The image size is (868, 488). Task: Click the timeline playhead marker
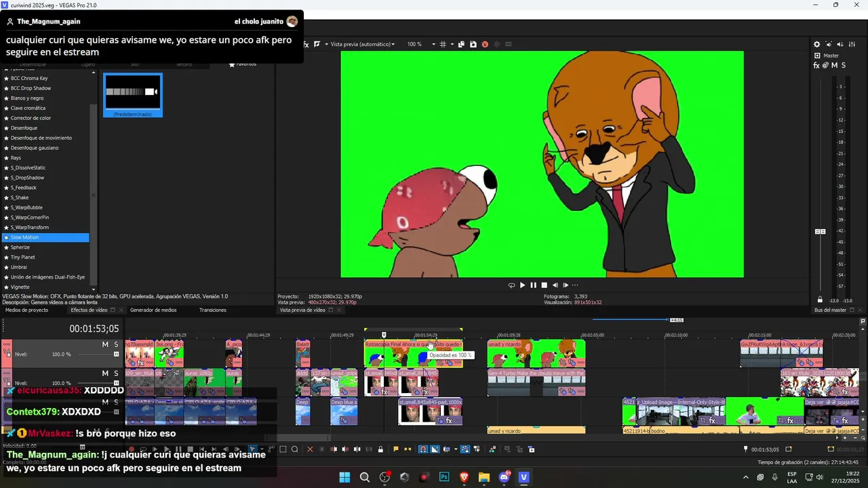384,335
